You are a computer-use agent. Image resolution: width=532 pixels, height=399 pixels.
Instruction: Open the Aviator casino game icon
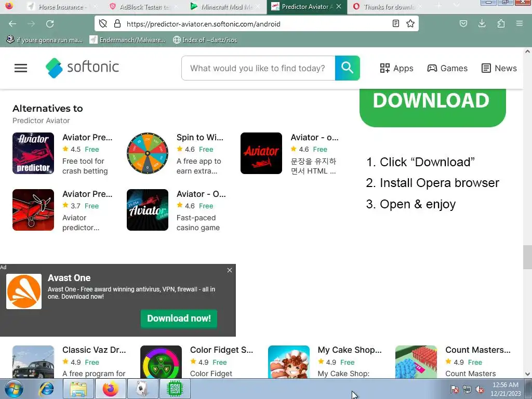[x=147, y=210]
